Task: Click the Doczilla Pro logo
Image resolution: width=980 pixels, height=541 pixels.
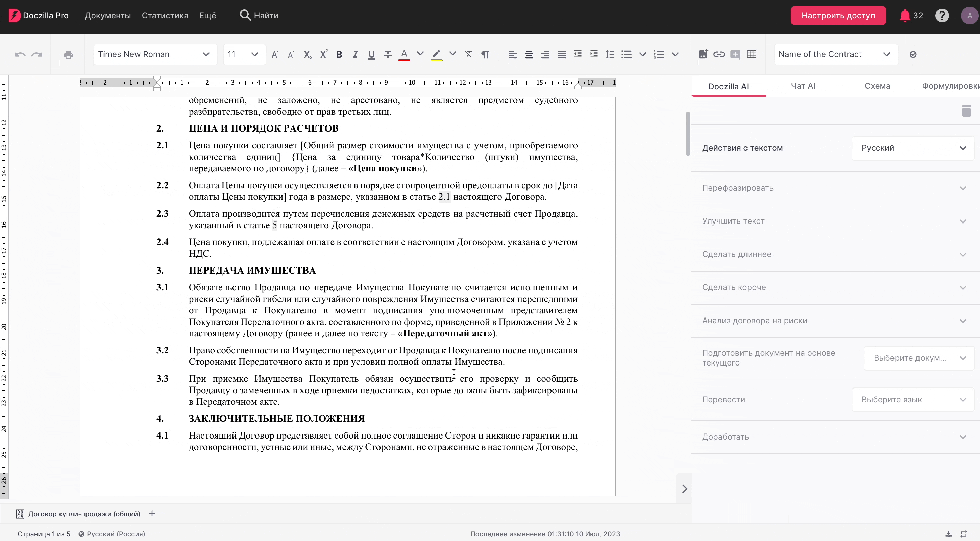Action: [39, 16]
